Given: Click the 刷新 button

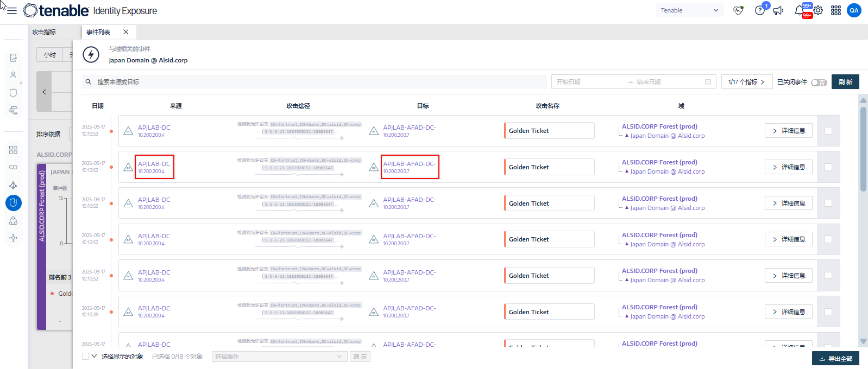Looking at the screenshot, I should (845, 82).
